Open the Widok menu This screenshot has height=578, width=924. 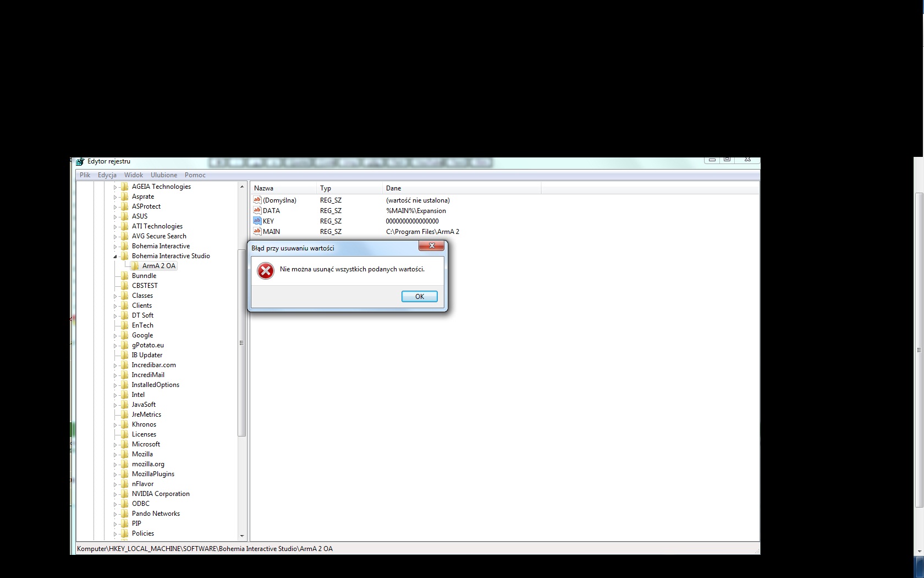134,175
